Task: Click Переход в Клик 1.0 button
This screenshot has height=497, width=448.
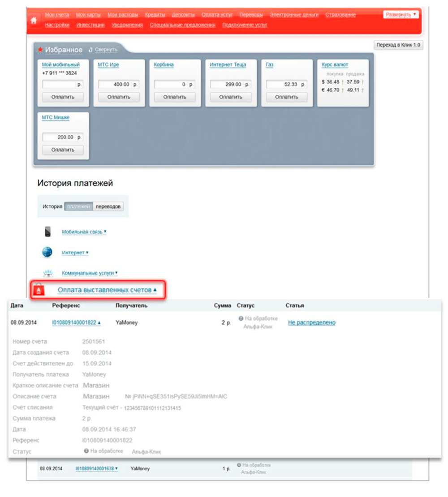Action: [x=398, y=45]
